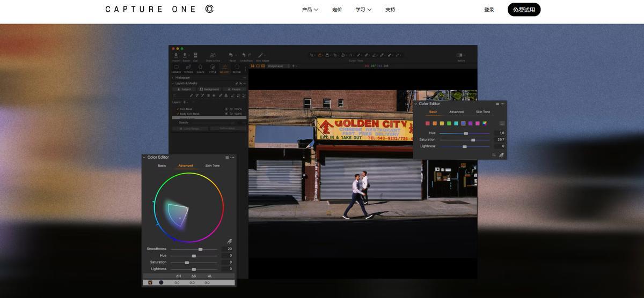Image resolution: width=644 pixels, height=298 pixels.
Task: Expand the 学习 dropdown menu
Action: pos(363,10)
